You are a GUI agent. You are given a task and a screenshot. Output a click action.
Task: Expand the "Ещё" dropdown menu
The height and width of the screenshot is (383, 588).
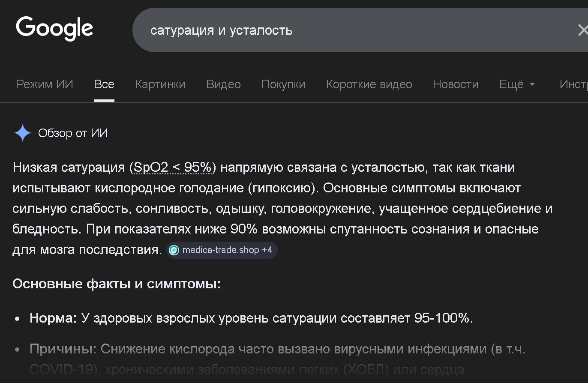(x=517, y=84)
